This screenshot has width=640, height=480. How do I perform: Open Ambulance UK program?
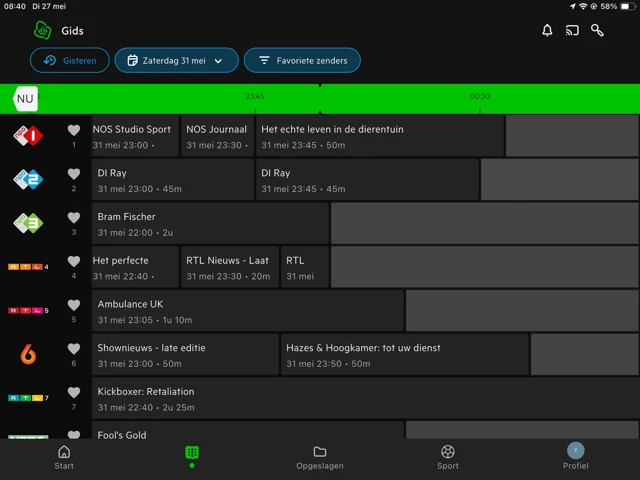point(248,311)
